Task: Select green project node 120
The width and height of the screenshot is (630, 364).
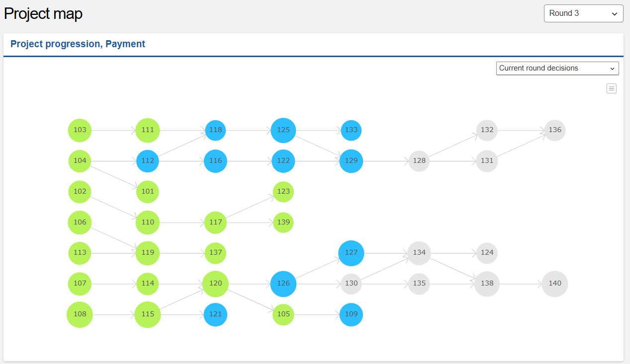Action: [x=215, y=284]
